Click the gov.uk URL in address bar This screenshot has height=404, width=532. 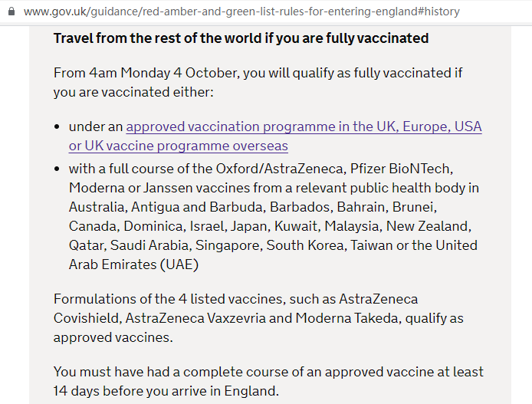coord(241,11)
